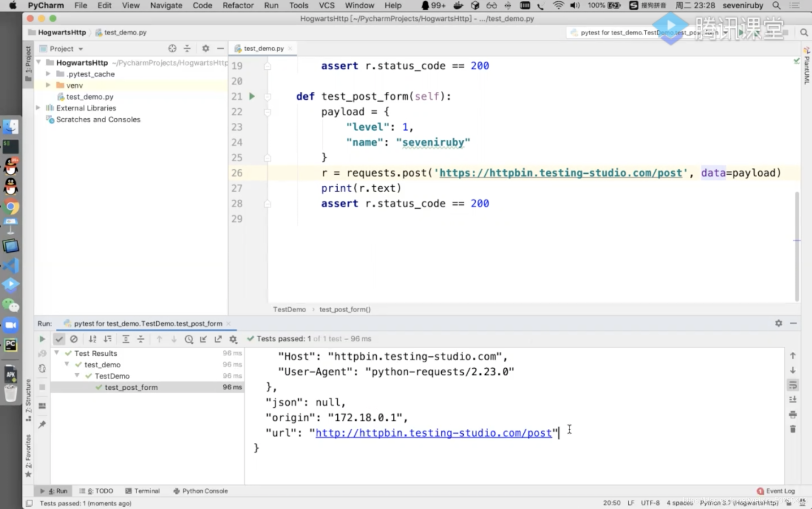Export test results icon
Screen dimensions: 812x509
coord(218,339)
